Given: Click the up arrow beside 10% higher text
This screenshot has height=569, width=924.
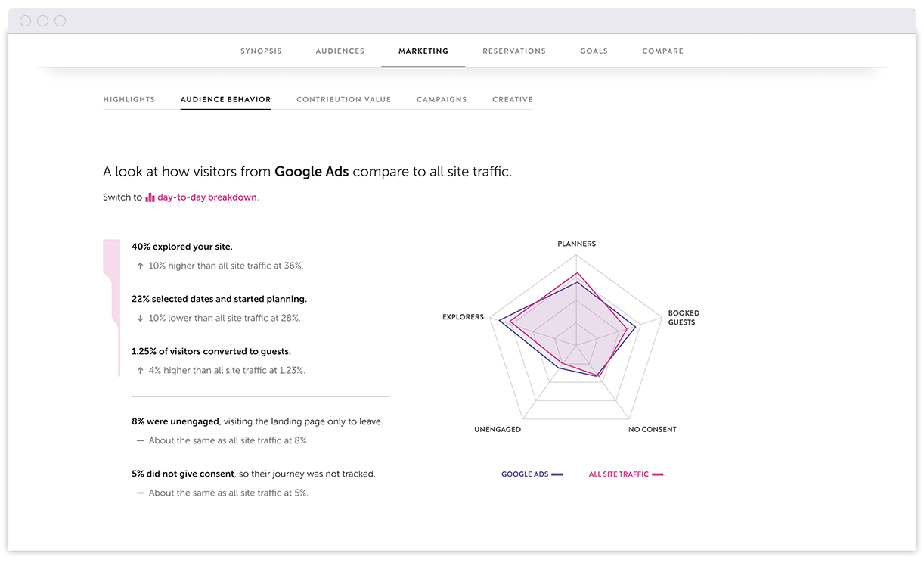Looking at the screenshot, I should 140,266.
